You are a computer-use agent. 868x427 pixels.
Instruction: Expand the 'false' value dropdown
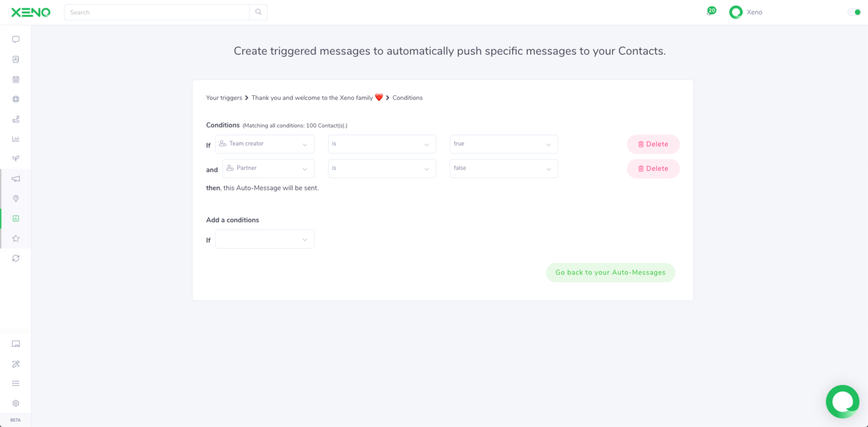503,169
